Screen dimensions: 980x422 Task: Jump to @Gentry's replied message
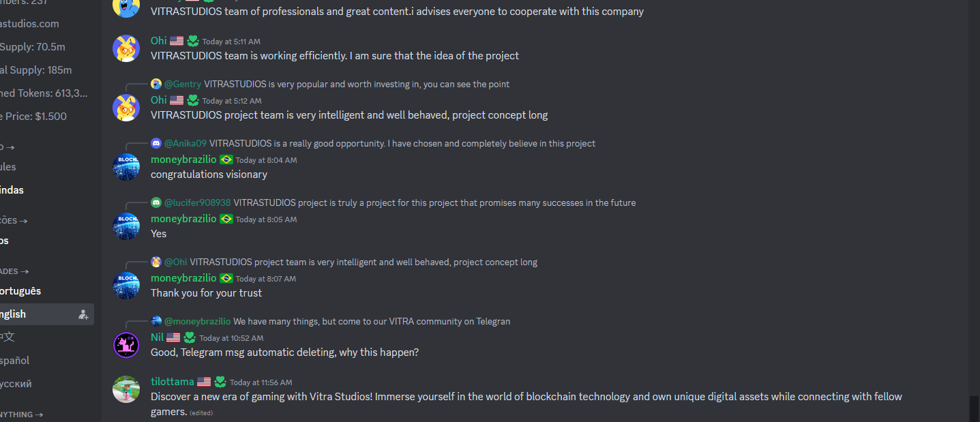click(337, 84)
